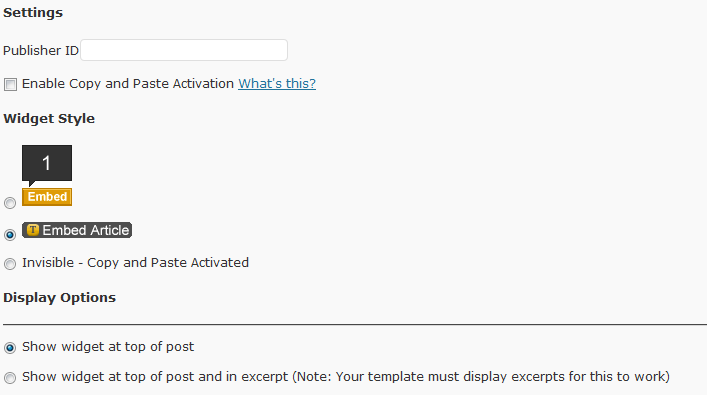This screenshot has width=707, height=395.
Task: Select the counter-style Embed widget radio button
Action: tap(10, 203)
